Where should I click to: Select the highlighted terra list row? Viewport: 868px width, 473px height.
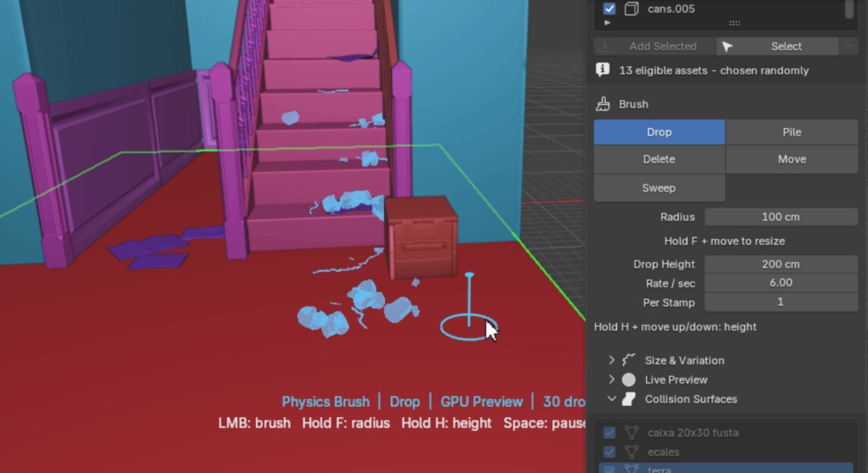point(726,469)
